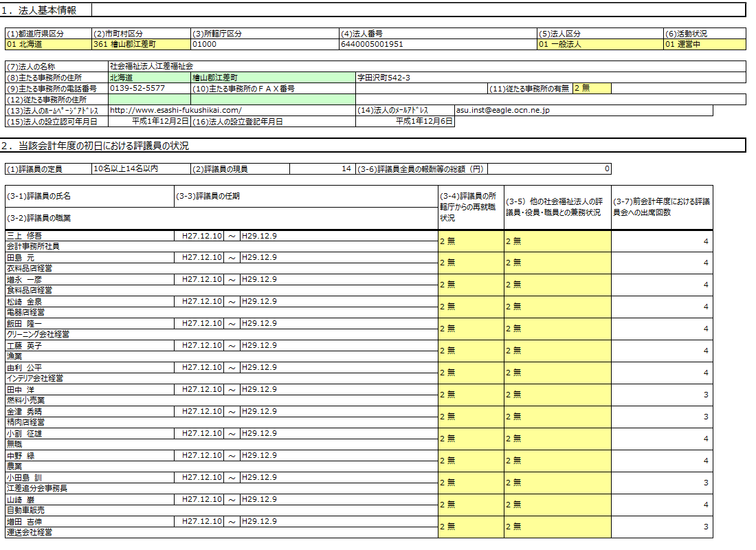Click the occupation '運送会社経営'
This screenshot has width=756, height=550.
[x=221, y=532]
